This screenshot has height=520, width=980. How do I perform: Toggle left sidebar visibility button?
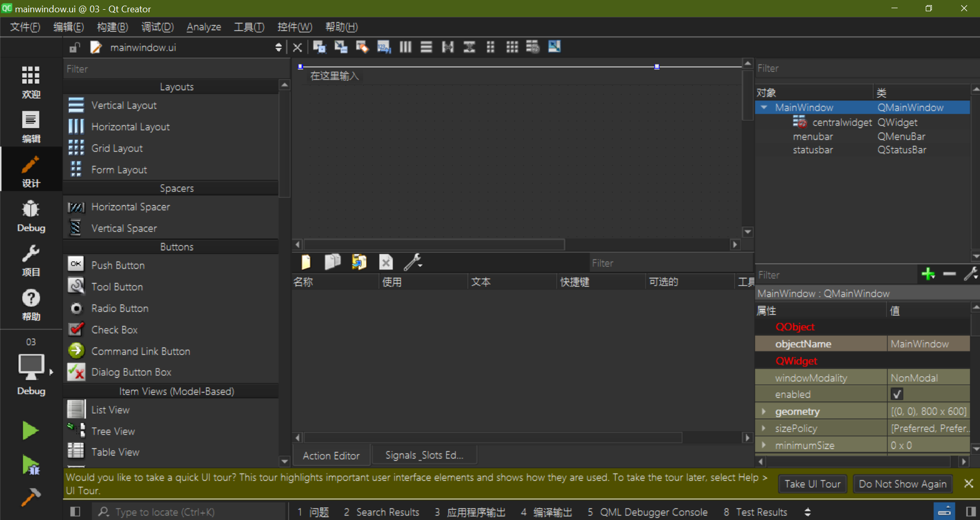point(75,511)
